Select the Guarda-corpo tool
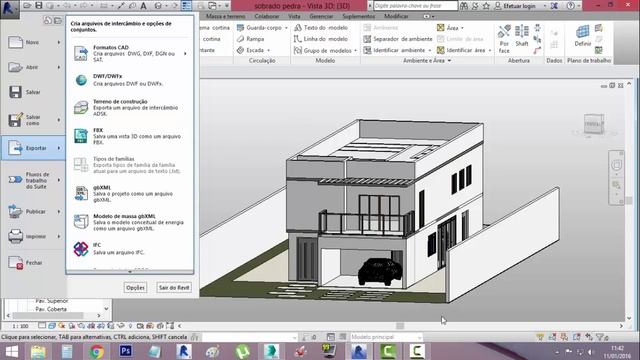The width and height of the screenshot is (640, 360). coord(261,28)
